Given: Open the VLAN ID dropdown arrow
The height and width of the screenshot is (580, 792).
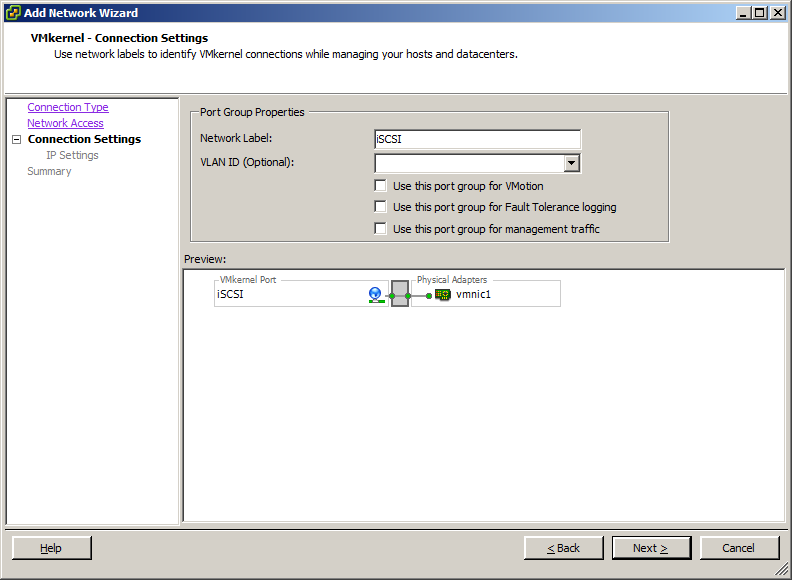Looking at the screenshot, I should (571, 164).
